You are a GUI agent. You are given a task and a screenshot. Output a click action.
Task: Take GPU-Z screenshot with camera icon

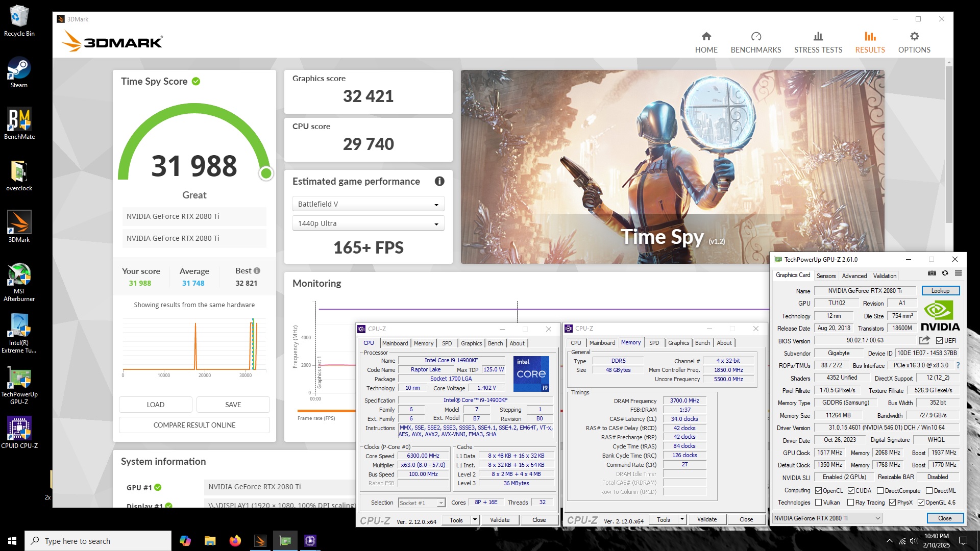tap(932, 273)
